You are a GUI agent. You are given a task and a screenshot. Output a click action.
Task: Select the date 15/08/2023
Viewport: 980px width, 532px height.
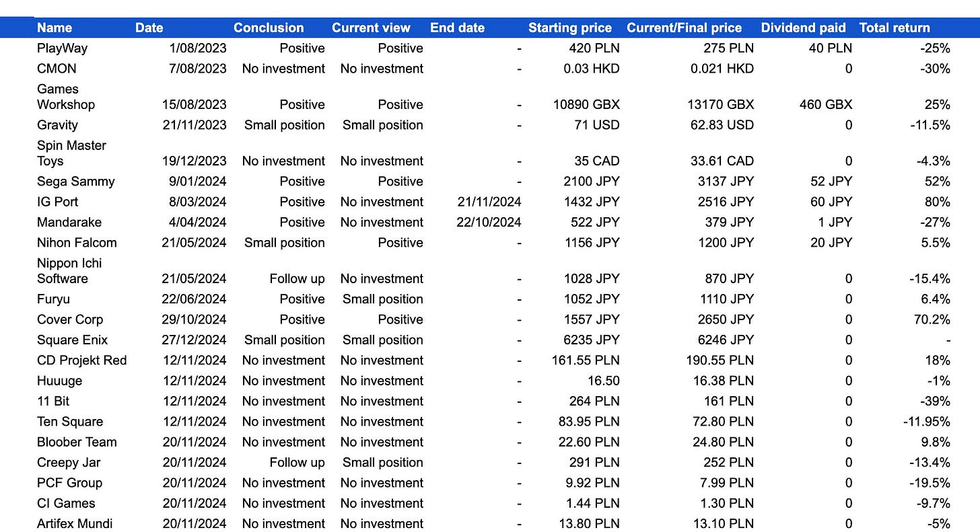click(194, 105)
